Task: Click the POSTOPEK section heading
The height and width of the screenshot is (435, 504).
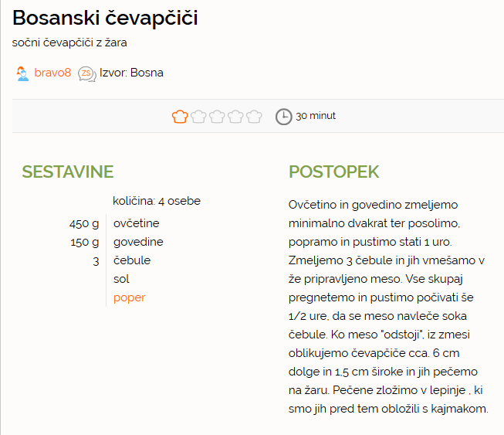Action: (x=333, y=172)
